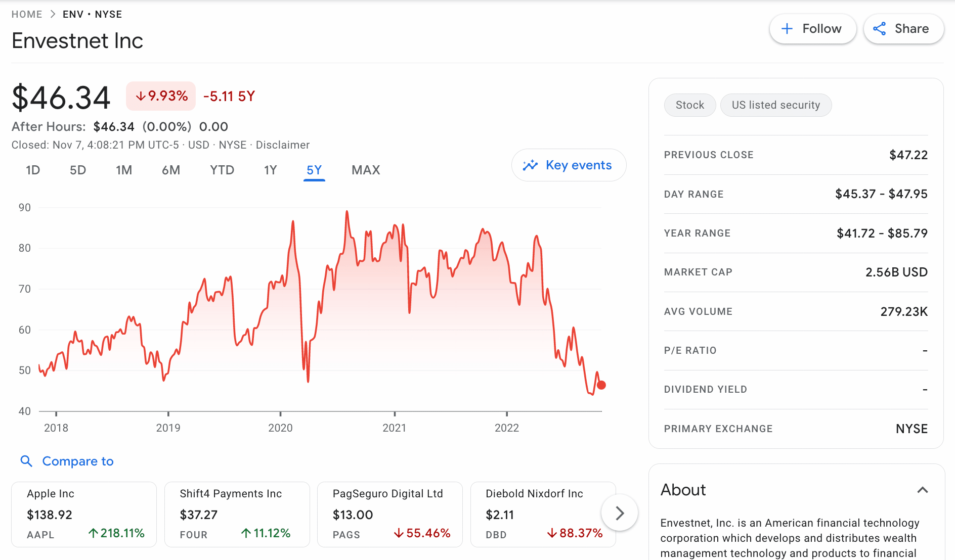Toggle the Key events overlay
This screenshot has height=560, width=955.
tap(569, 165)
